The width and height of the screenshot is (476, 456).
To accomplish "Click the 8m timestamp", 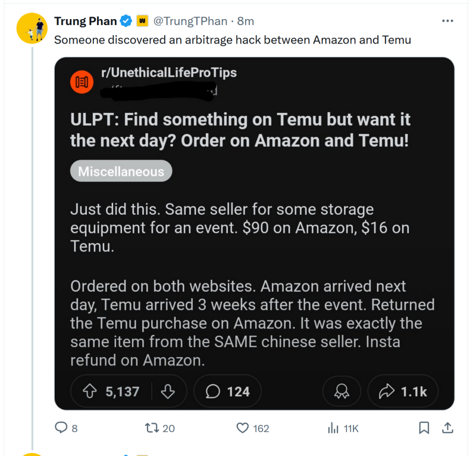I will [x=245, y=21].
